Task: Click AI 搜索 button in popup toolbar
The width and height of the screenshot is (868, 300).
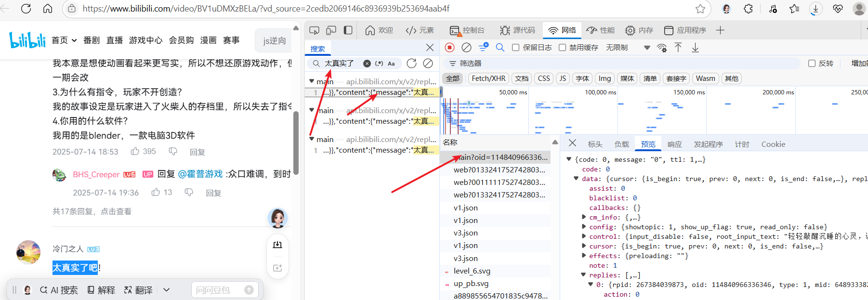Action: point(59,290)
